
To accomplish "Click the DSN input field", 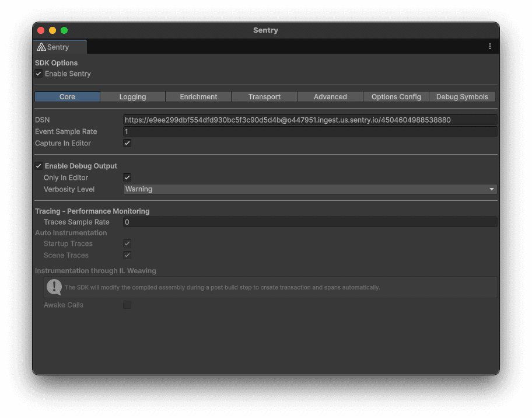I will 310,120.
